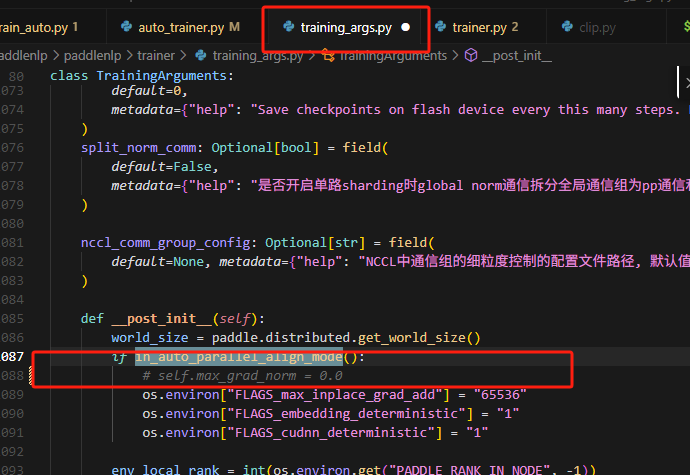Expand training_args.py breadcrumb item
The width and height of the screenshot is (690, 475).
258,56
